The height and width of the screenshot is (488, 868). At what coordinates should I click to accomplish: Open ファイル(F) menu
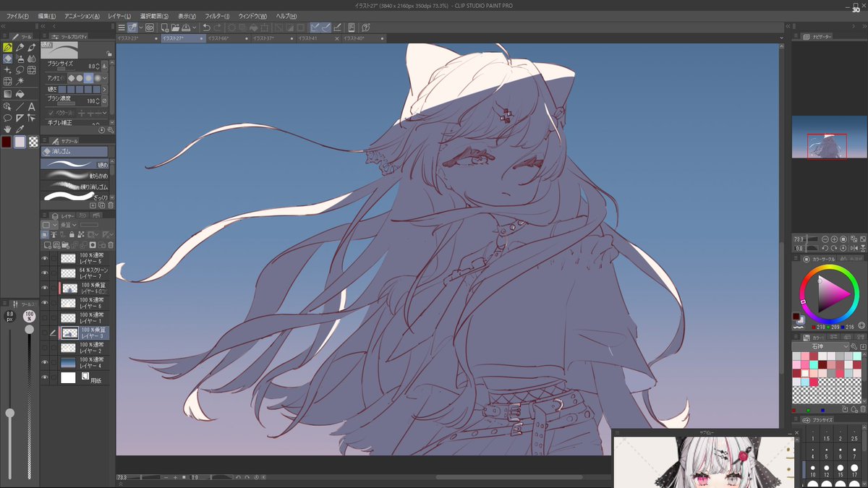18,16
